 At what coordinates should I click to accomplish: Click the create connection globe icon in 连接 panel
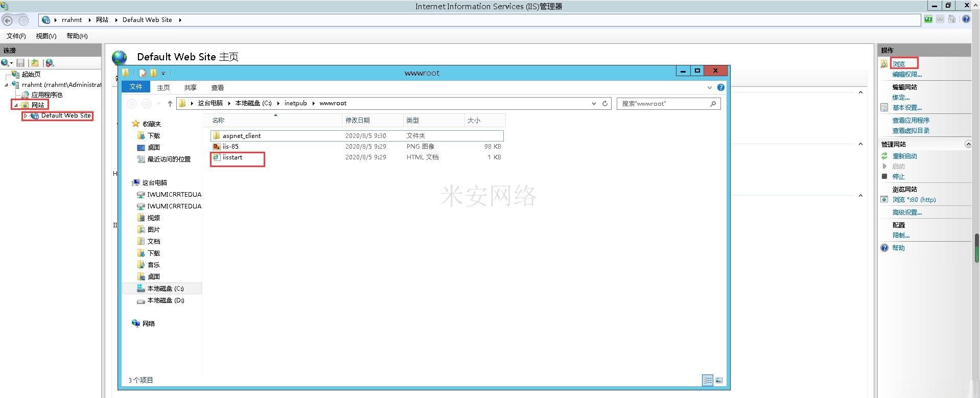(5, 63)
